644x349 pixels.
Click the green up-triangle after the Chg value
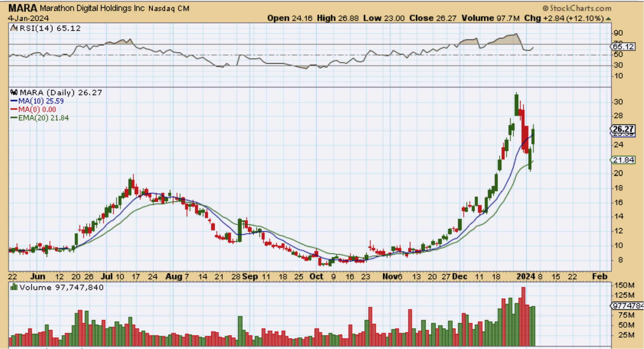tap(608, 19)
